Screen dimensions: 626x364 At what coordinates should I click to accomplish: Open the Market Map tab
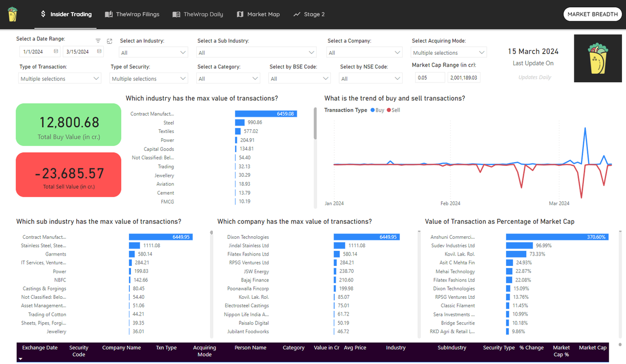point(258,15)
